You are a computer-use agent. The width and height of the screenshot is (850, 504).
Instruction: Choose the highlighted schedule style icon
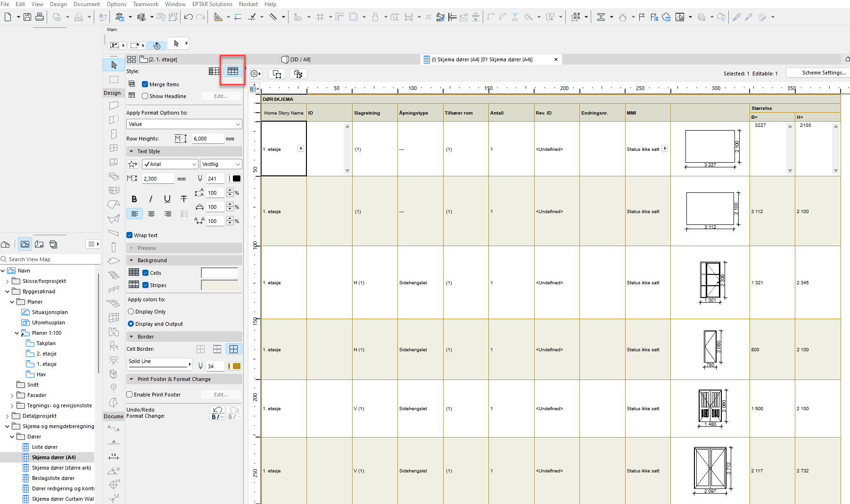tap(233, 71)
